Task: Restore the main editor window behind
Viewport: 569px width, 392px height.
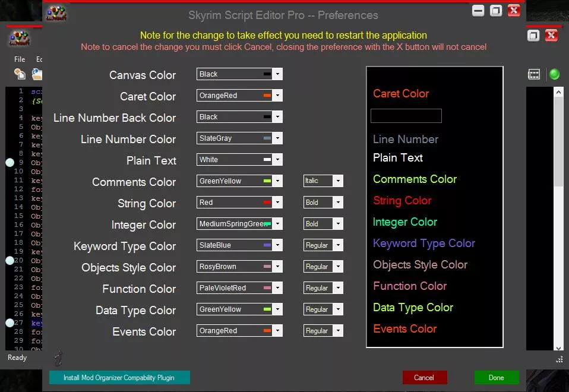Action: [533, 36]
